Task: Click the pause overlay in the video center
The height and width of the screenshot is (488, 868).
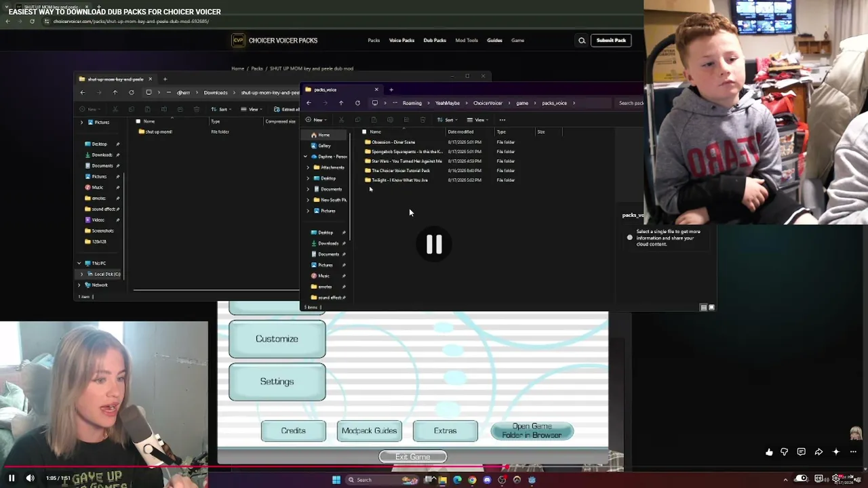Action: click(434, 245)
